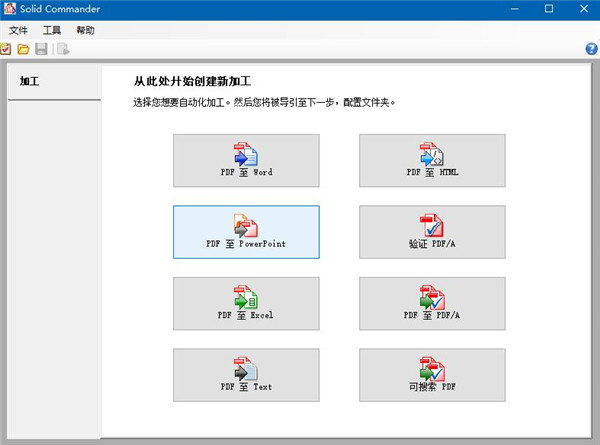
Task: Open the 帮助 menu
Action: click(x=85, y=30)
